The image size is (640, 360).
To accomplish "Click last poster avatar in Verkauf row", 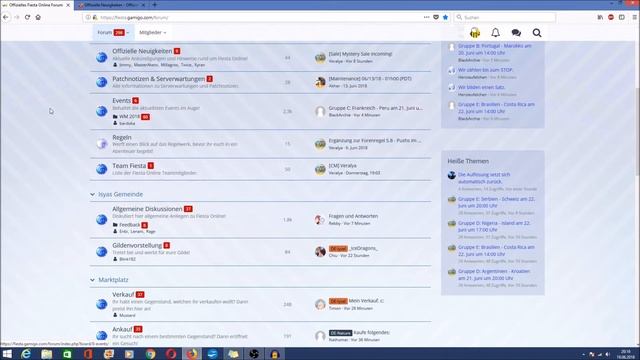I will coord(320,304).
